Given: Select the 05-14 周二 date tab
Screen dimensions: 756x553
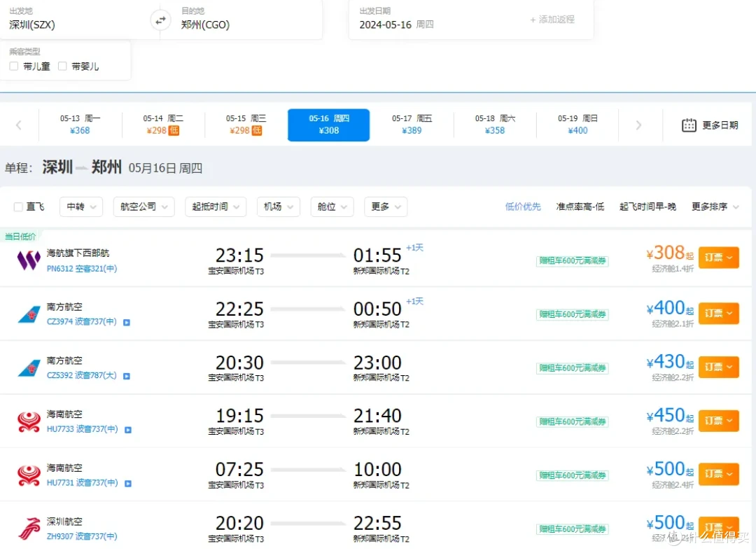Looking at the screenshot, I should (163, 125).
